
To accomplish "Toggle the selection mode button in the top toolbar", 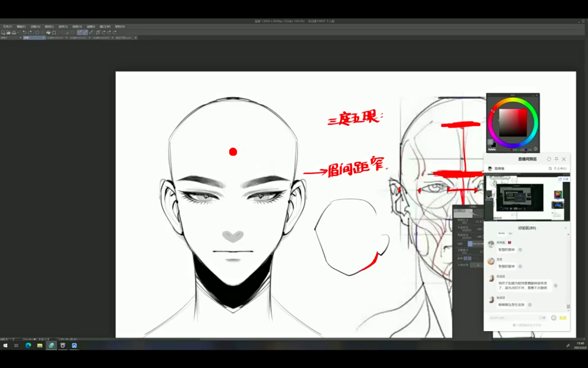I will pos(80,32).
